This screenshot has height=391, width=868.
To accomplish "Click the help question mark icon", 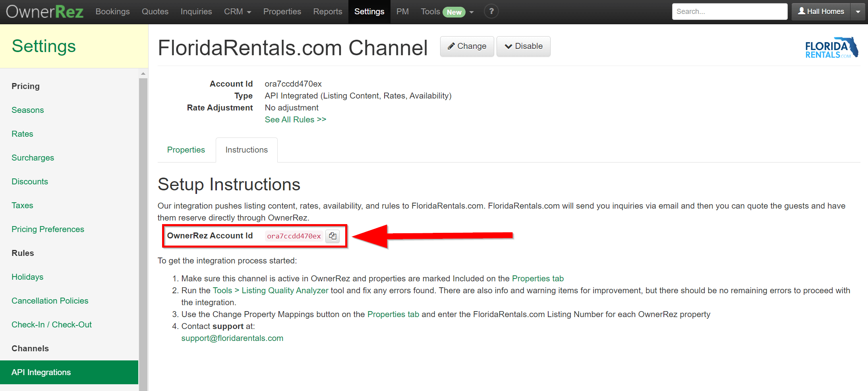I will [x=491, y=12].
